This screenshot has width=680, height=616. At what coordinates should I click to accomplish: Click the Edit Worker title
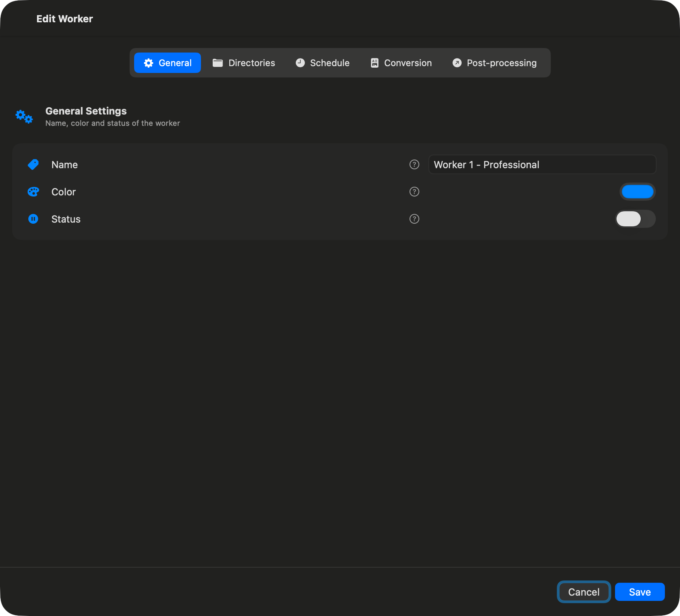pyautogui.click(x=65, y=19)
